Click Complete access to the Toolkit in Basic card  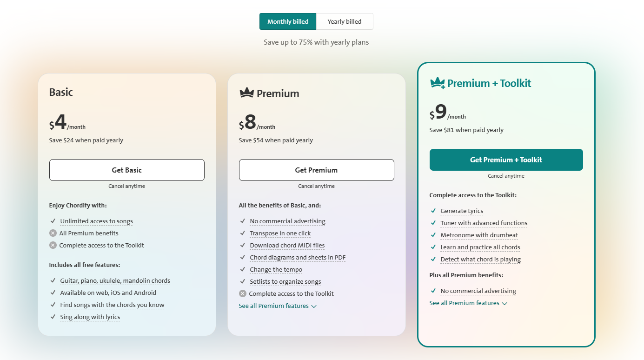[x=102, y=246]
